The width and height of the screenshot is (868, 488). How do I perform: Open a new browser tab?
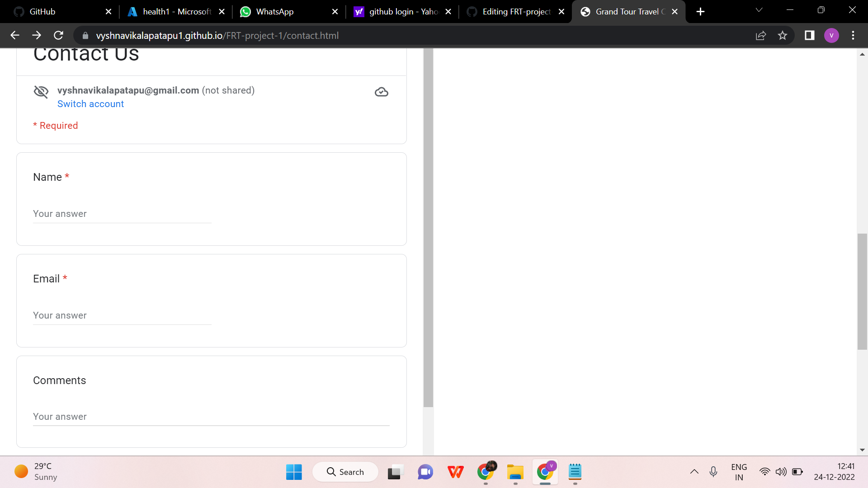tap(700, 12)
